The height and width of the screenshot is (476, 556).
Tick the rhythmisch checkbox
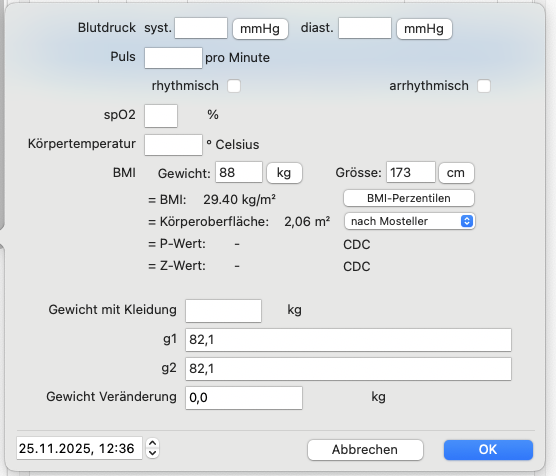pos(234,86)
